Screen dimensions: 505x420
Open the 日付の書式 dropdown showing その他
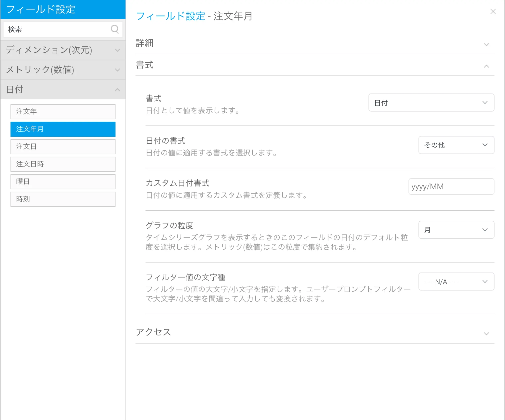pos(456,145)
